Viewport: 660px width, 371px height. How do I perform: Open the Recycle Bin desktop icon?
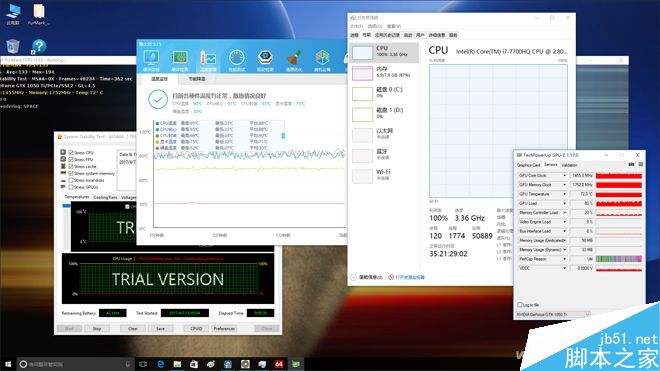[13, 46]
